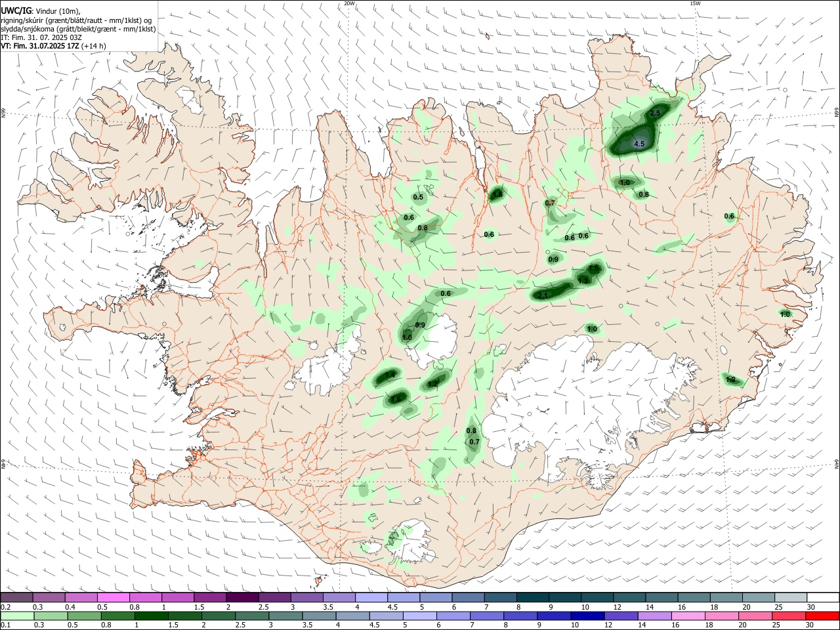Pick rain scale swatch between 0.3 and 0.5

pyautogui.click(x=50, y=616)
